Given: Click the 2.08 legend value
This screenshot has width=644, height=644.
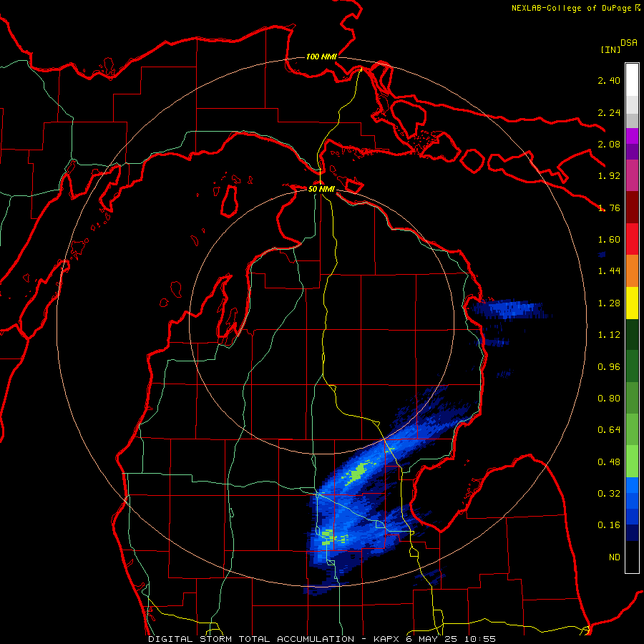Looking at the screenshot, I should click(609, 144).
